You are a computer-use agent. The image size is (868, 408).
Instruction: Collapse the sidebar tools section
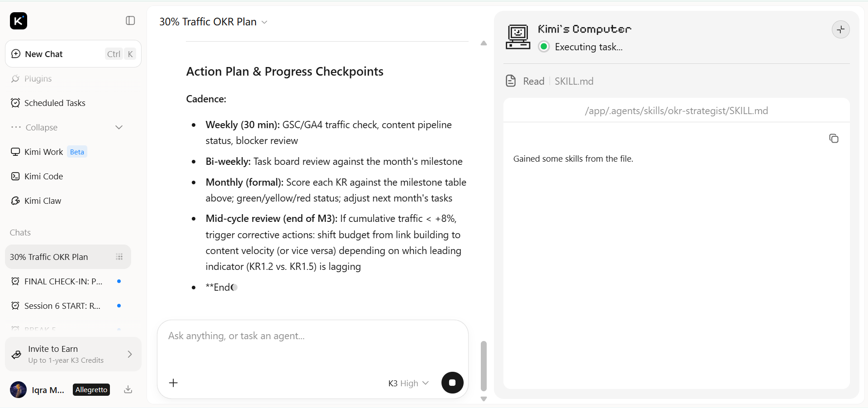point(67,128)
